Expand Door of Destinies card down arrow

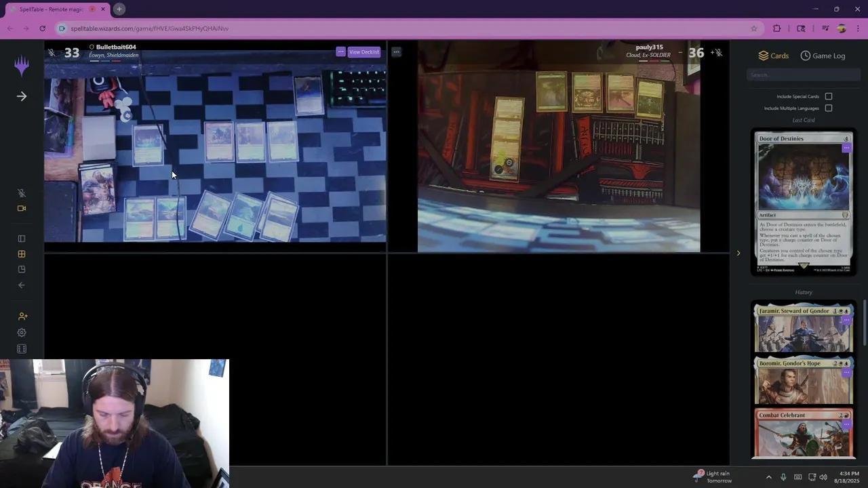[804, 266]
